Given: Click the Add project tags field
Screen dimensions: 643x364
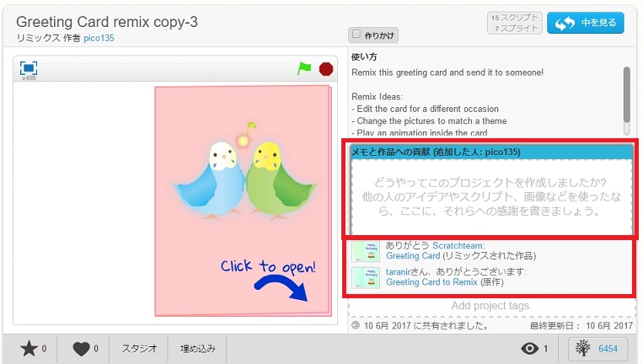Looking at the screenshot, I should (491, 306).
